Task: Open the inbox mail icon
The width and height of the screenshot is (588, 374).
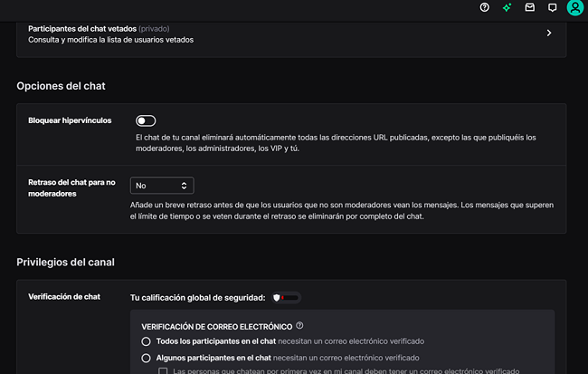Action: (530, 7)
